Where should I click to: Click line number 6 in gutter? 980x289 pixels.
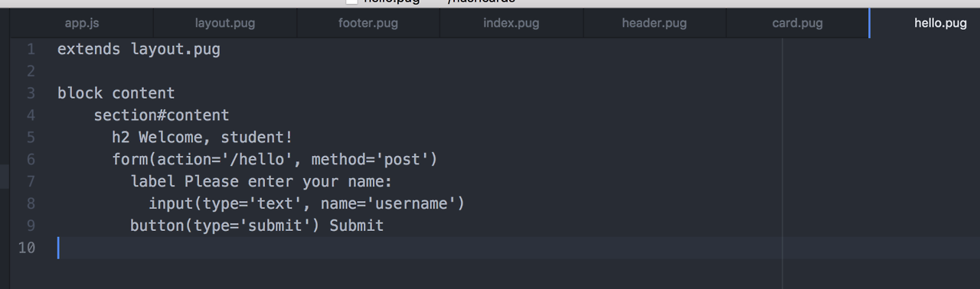(31, 159)
